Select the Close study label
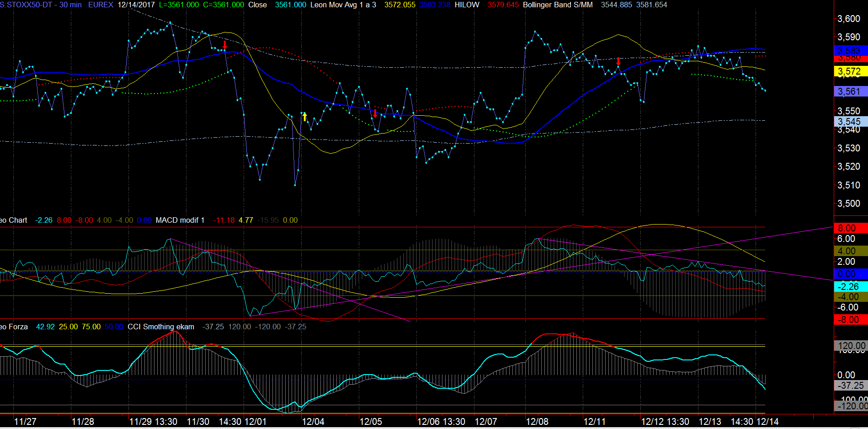Image resolution: width=868 pixels, height=429 pixels. pyautogui.click(x=258, y=5)
